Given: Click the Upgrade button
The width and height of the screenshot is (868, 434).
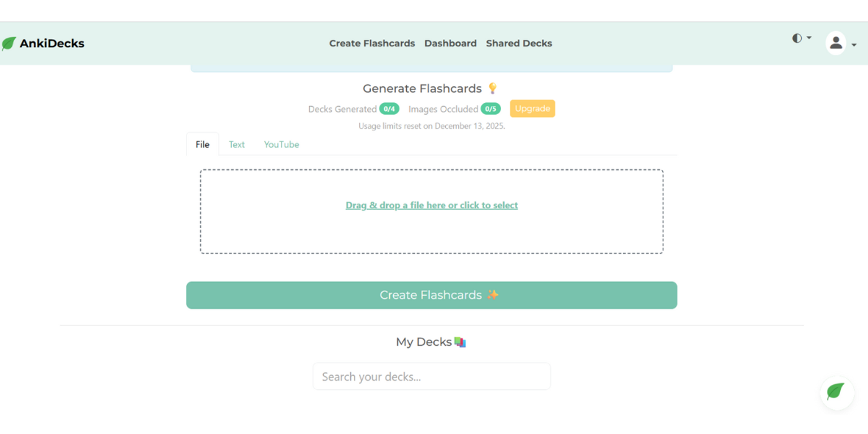Looking at the screenshot, I should pyautogui.click(x=532, y=108).
